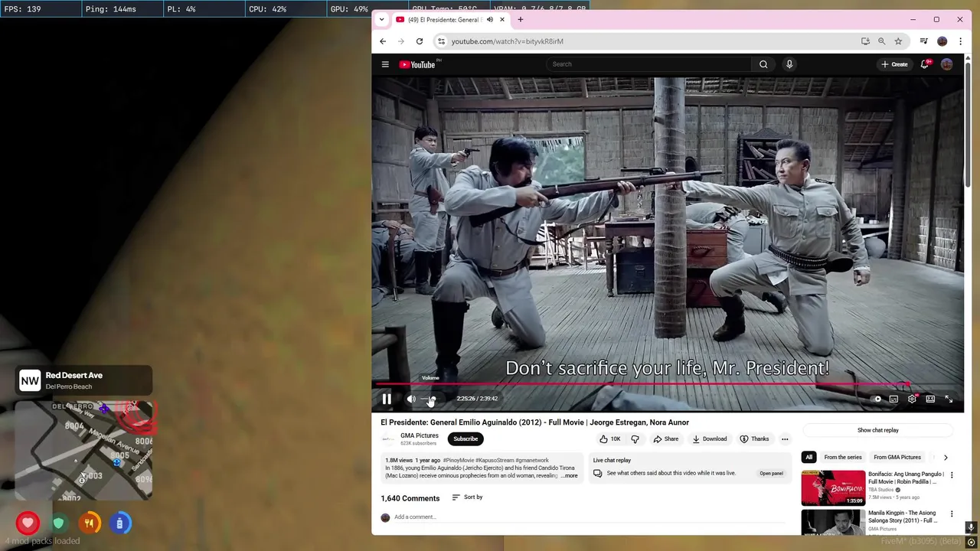Bookmark this page with star
980x551 pixels.
pyautogui.click(x=898, y=41)
